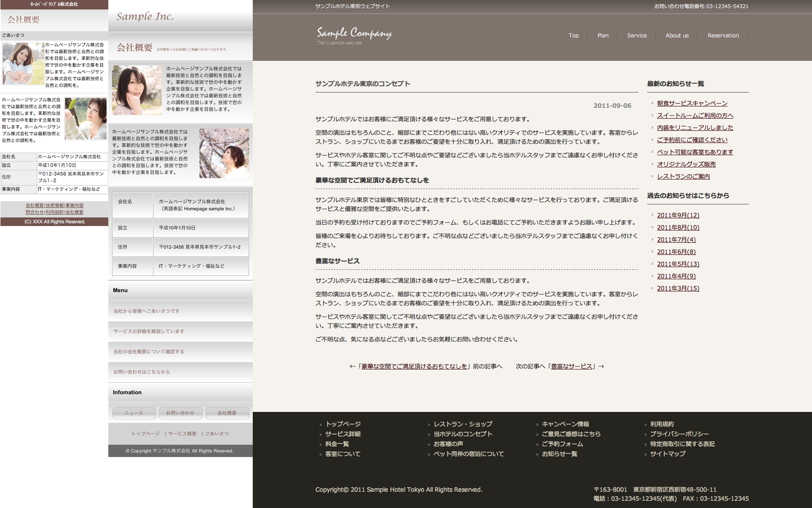The width and height of the screenshot is (812, 508).
Task: Open the 朝食サービスキャンペーン news link
Action: [692, 103]
